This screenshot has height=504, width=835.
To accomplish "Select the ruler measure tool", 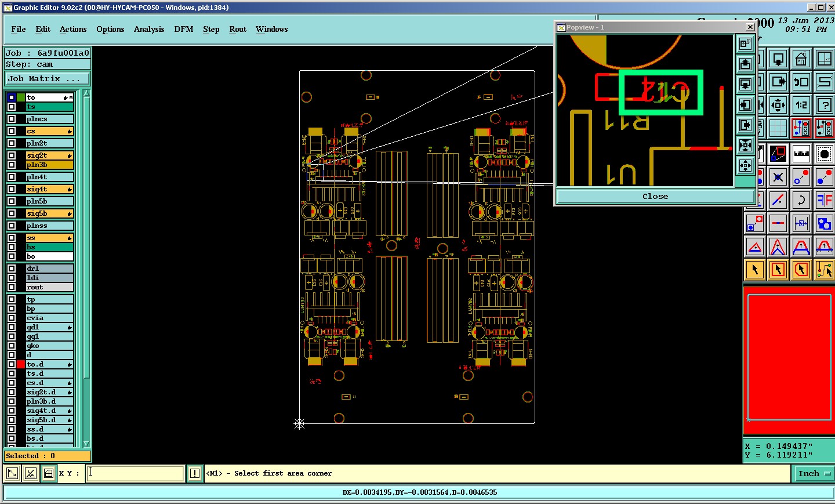I will (x=801, y=154).
